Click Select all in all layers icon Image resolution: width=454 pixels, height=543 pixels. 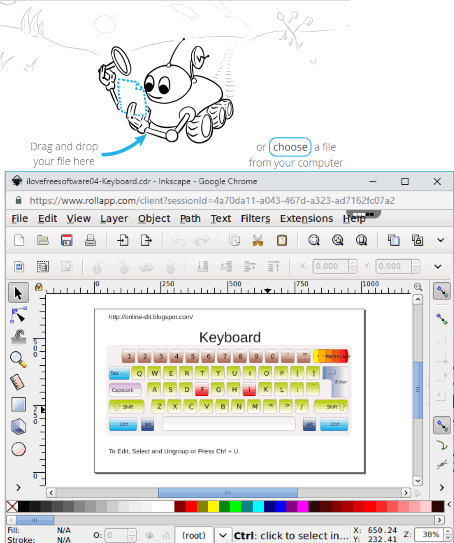click(43, 267)
